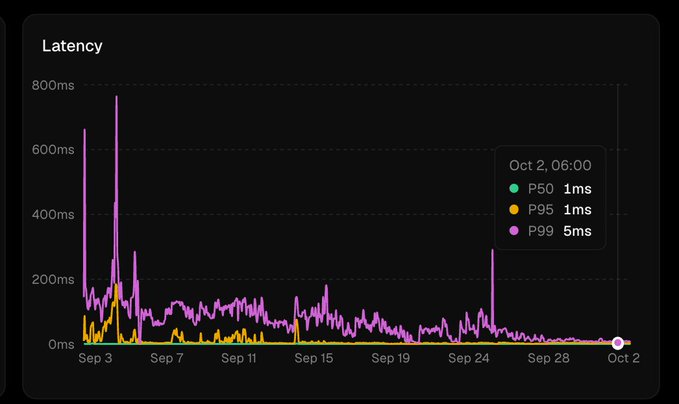Click the Sep 19 x-axis label
Screen dimensions: 679x404
391,358
